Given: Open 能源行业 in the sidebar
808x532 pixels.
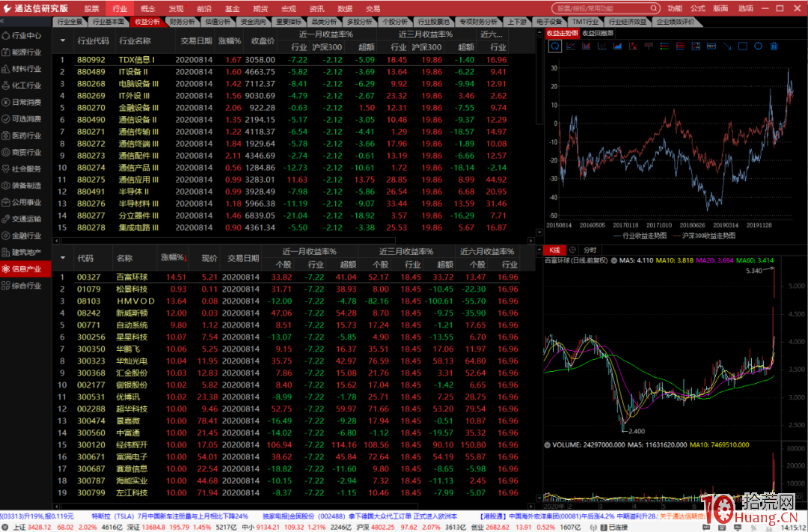Looking at the screenshot, I should (x=26, y=52).
